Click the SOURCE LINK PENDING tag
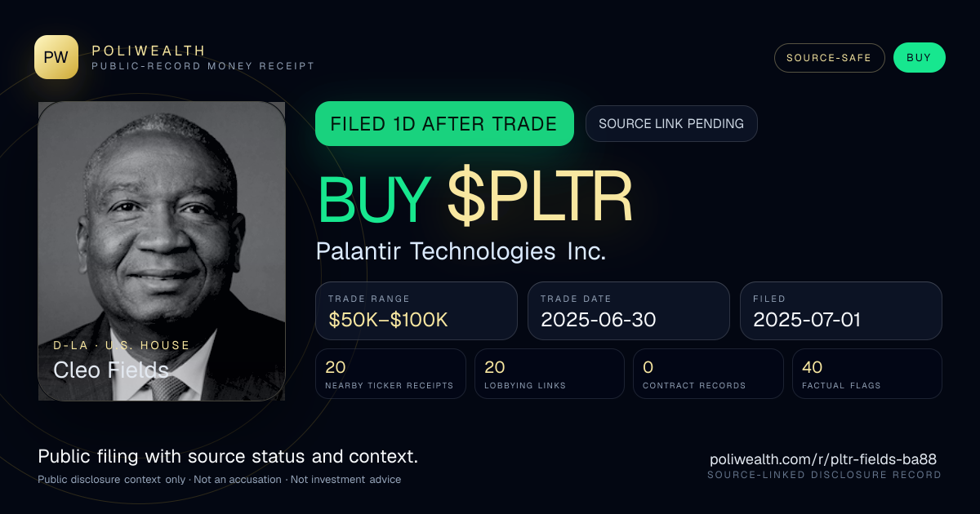This screenshot has width=980, height=514. tap(671, 124)
